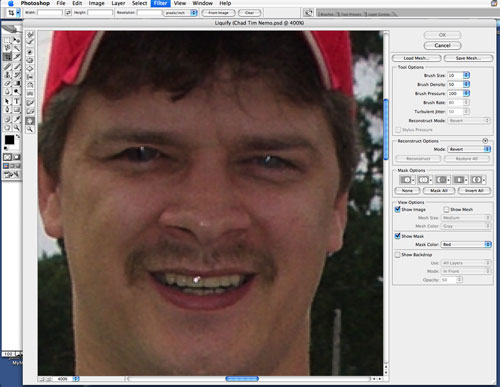Click the Mask All button
Viewport: 500px width, 387px height.
[439, 190]
